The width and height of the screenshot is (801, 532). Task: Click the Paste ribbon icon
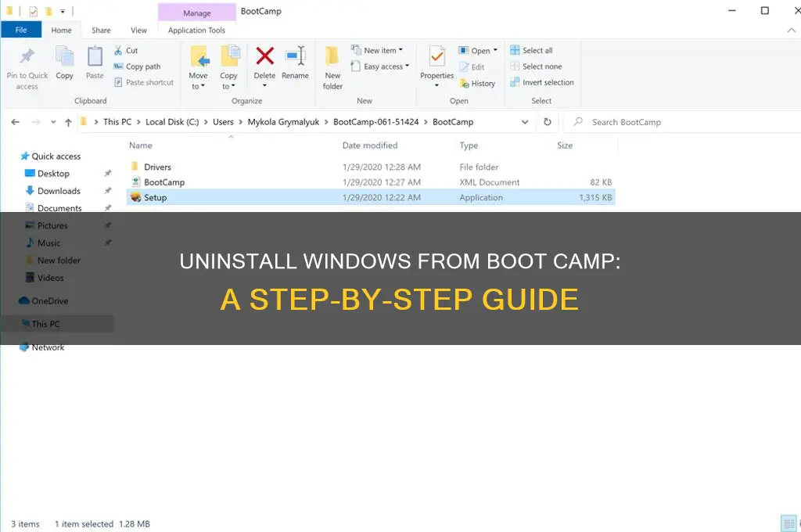click(95, 56)
